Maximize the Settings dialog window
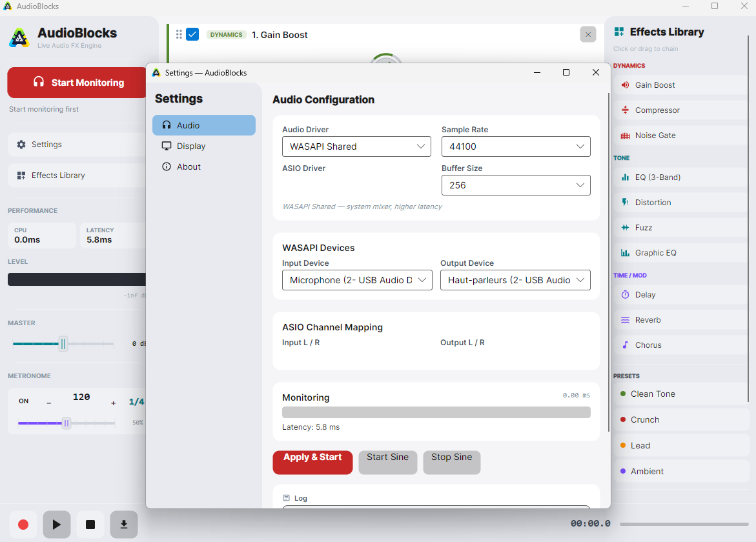The height and width of the screenshot is (542, 756). [x=566, y=72]
